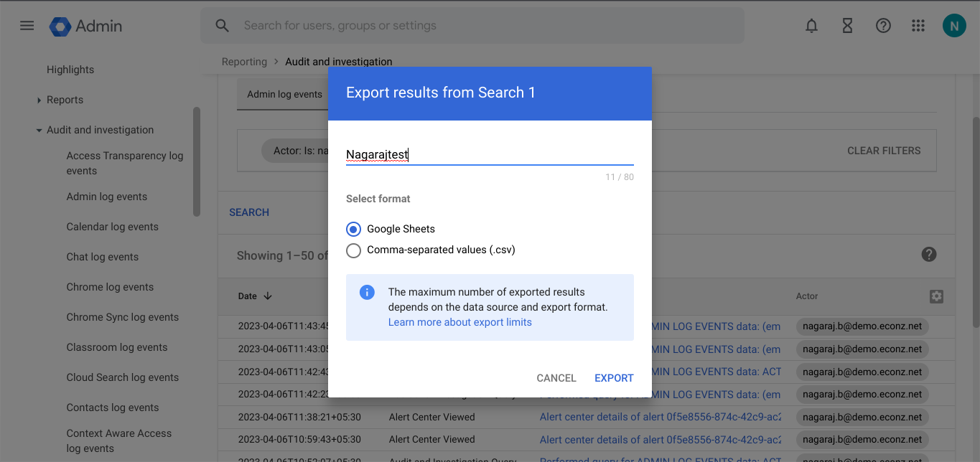Image resolution: width=980 pixels, height=462 pixels.
Task: Switch to Admin log events tab
Action: coord(284,94)
